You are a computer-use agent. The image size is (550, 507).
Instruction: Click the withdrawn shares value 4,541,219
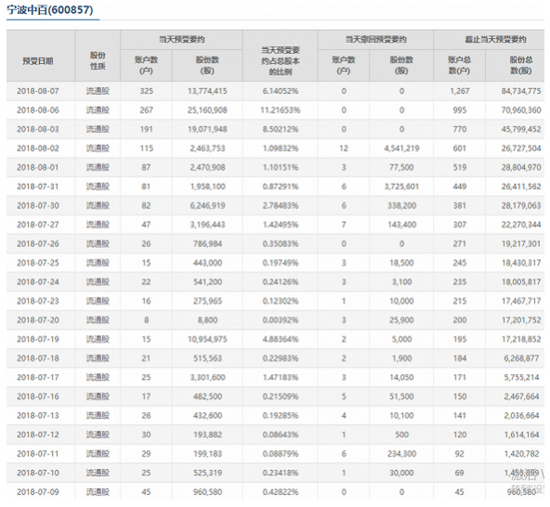(x=402, y=148)
